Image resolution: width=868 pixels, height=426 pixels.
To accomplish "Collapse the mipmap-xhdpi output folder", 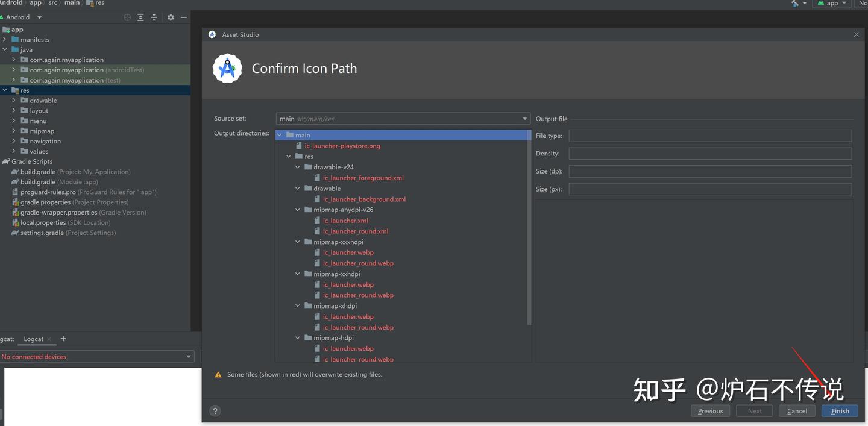I will tap(298, 306).
